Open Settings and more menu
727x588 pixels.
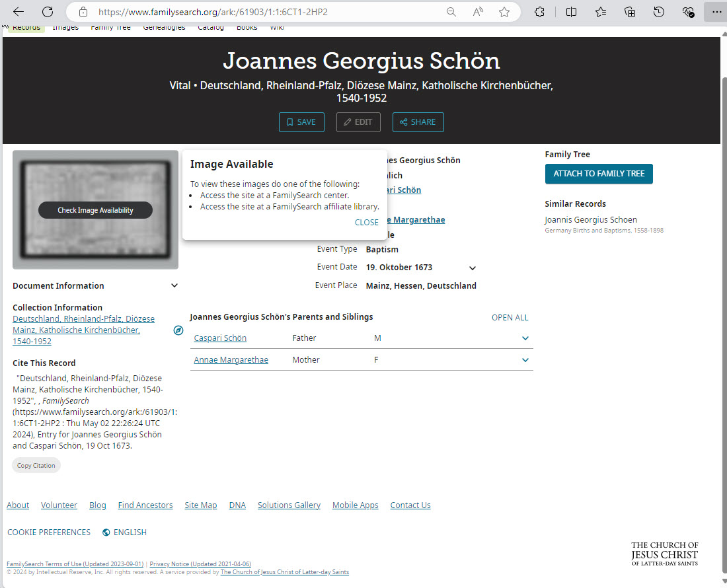(717, 12)
